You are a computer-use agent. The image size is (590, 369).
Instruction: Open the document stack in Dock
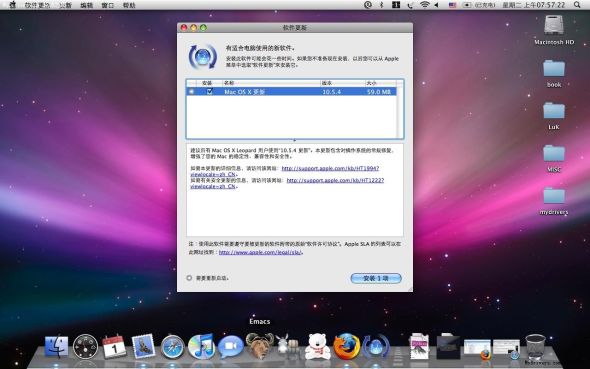419,346
